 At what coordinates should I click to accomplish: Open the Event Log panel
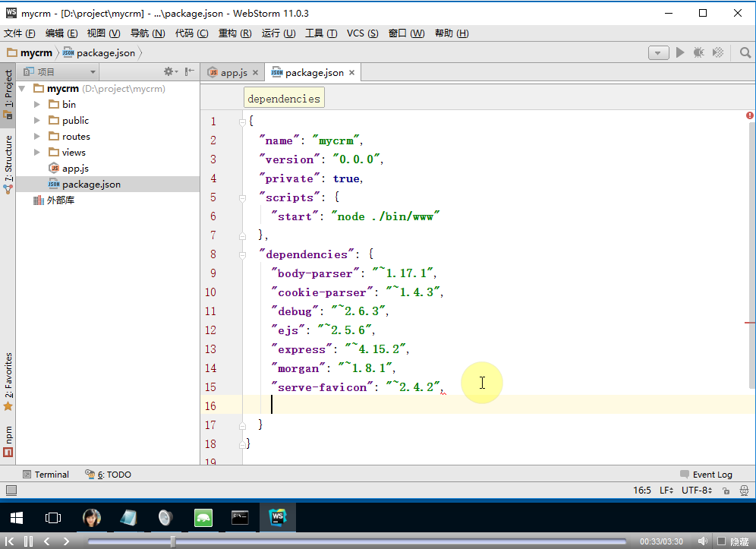coord(706,475)
